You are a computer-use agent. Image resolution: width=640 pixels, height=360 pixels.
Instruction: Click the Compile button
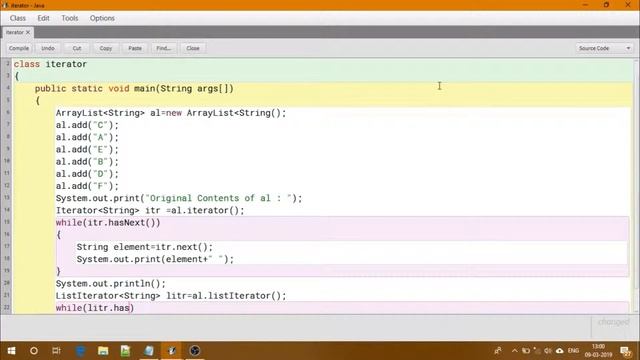click(x=19, y=48)
